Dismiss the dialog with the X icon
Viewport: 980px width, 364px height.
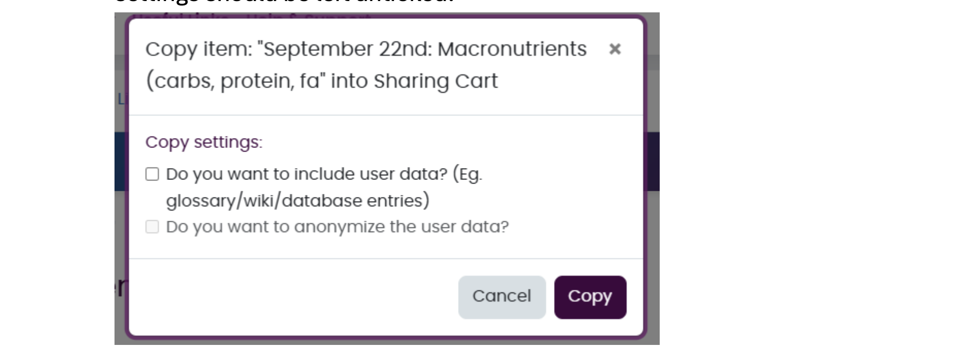click(x=614, y=50)
